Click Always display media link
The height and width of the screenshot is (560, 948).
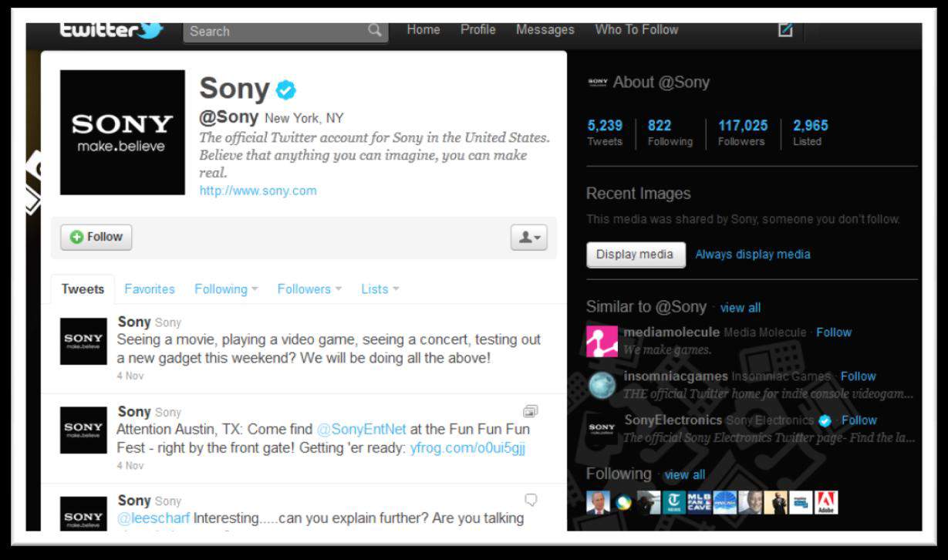tap(753, 255)
